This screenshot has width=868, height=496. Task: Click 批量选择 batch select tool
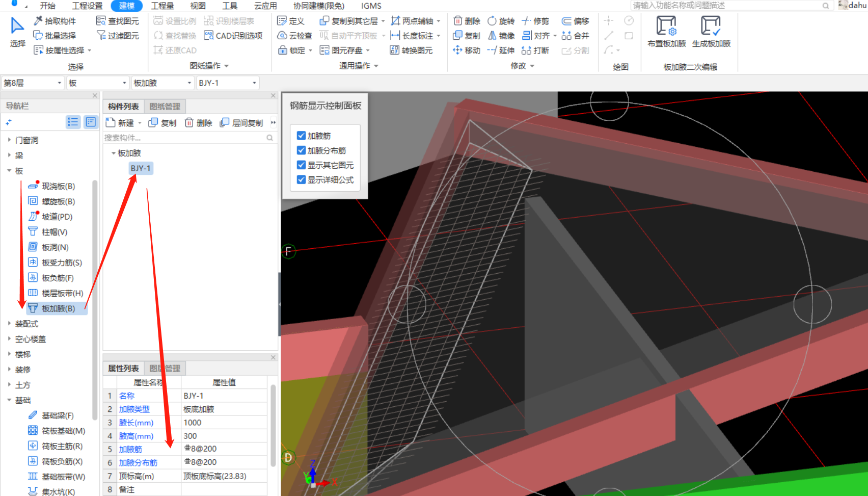pyautogui.click(x=55, y=36)
